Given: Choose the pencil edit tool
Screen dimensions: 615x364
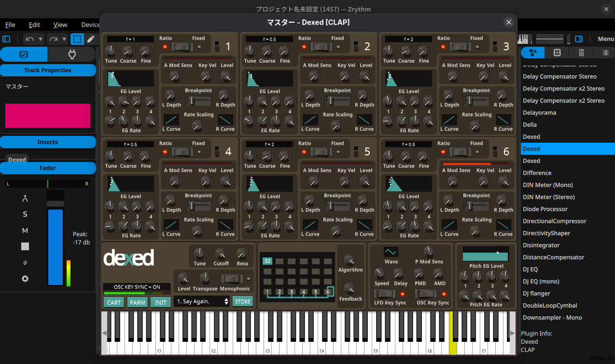Looking at the screenshot, I should click(x=91, y=39).
